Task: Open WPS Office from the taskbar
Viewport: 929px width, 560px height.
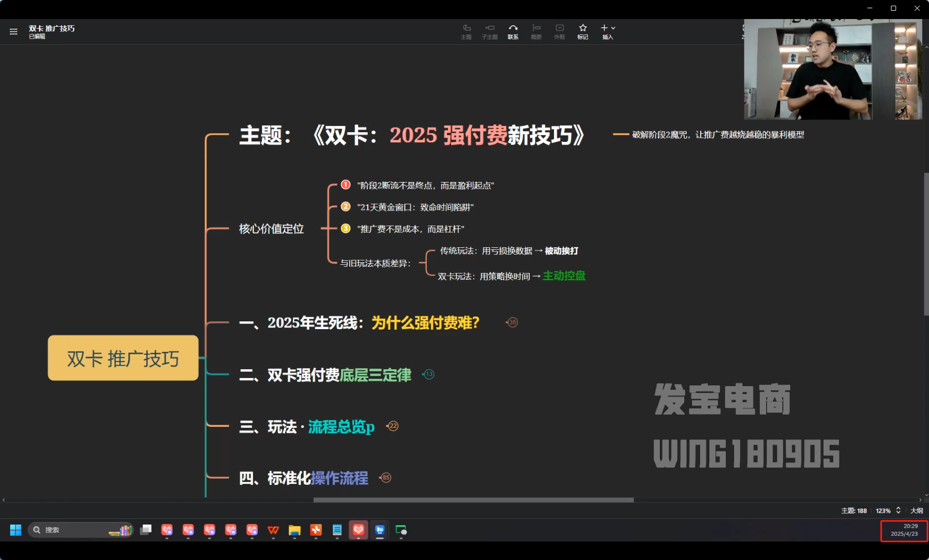Action: click(x=273, y=530)
